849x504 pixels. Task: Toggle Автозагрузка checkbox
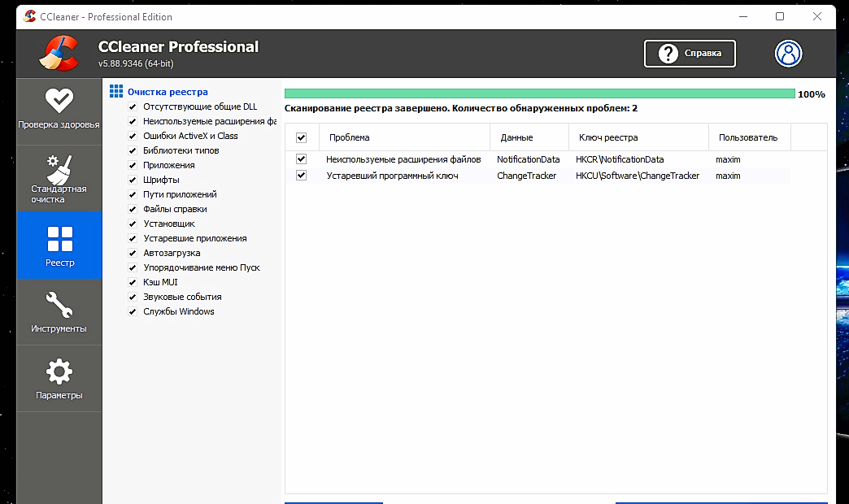pyautogui.click(x=132, y=253)
